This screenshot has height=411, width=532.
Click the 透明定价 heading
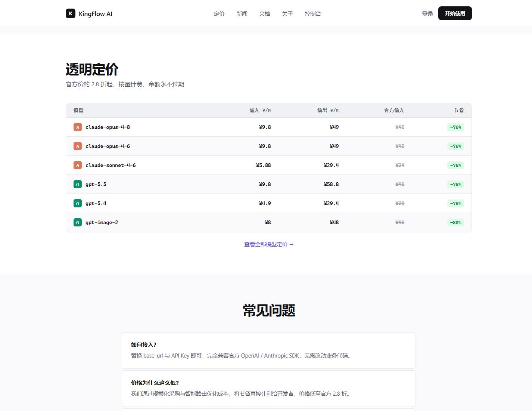point(92,69)
